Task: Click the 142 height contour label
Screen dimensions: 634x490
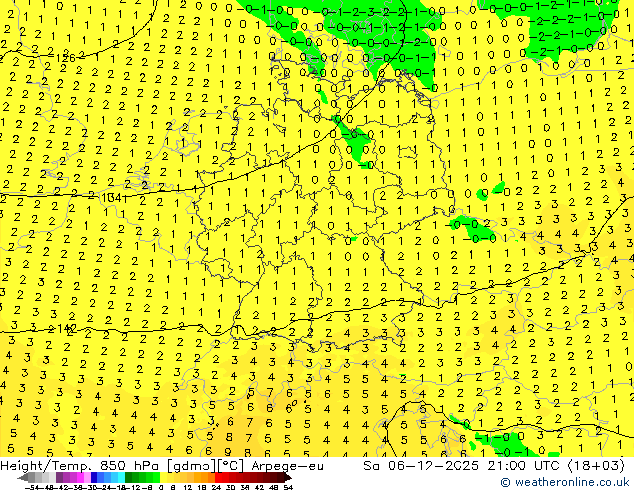Action: point(67,329)
